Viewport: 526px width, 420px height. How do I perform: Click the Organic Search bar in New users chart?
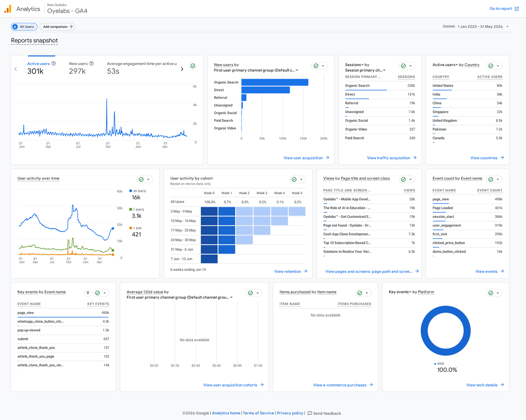275,82
